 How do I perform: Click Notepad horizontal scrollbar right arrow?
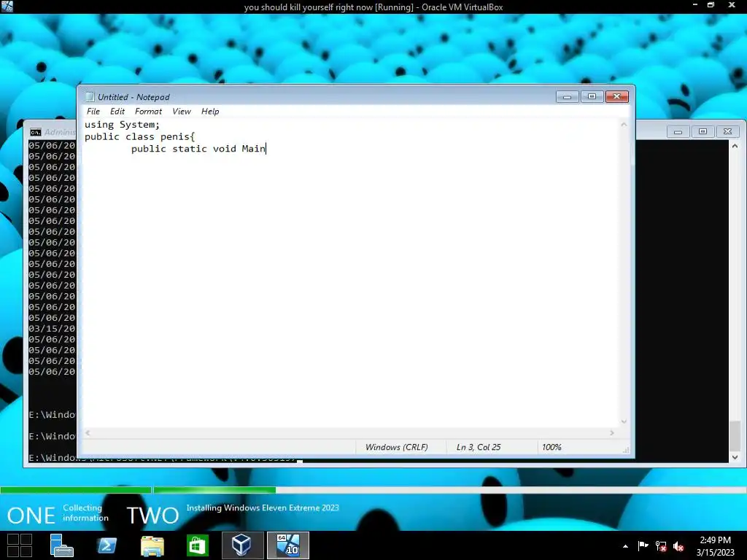612,433
